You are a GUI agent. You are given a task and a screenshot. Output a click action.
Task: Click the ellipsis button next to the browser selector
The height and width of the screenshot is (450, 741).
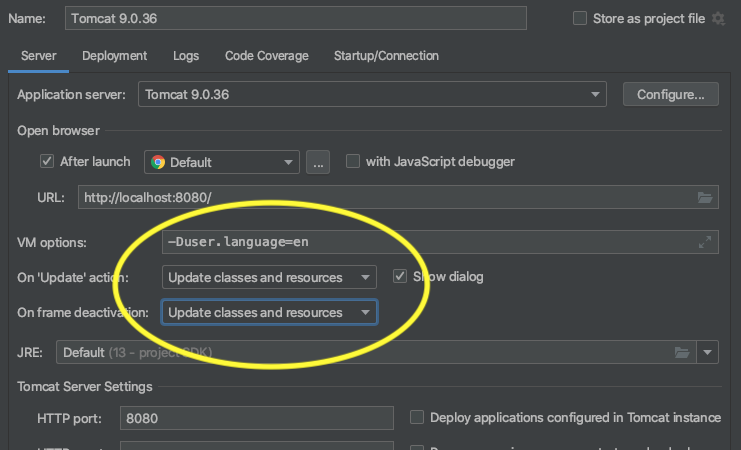[x=318, y=162]
